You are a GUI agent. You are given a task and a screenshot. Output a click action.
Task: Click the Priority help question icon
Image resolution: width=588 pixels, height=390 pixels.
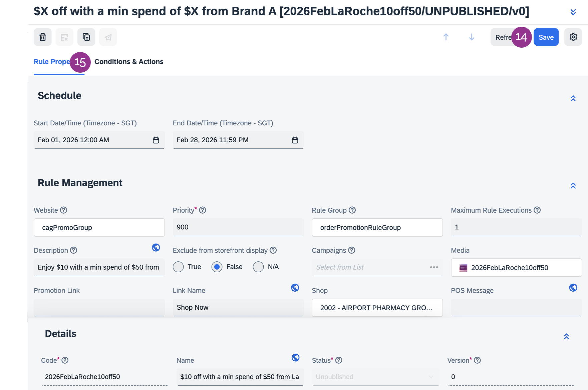click(203, 210)
